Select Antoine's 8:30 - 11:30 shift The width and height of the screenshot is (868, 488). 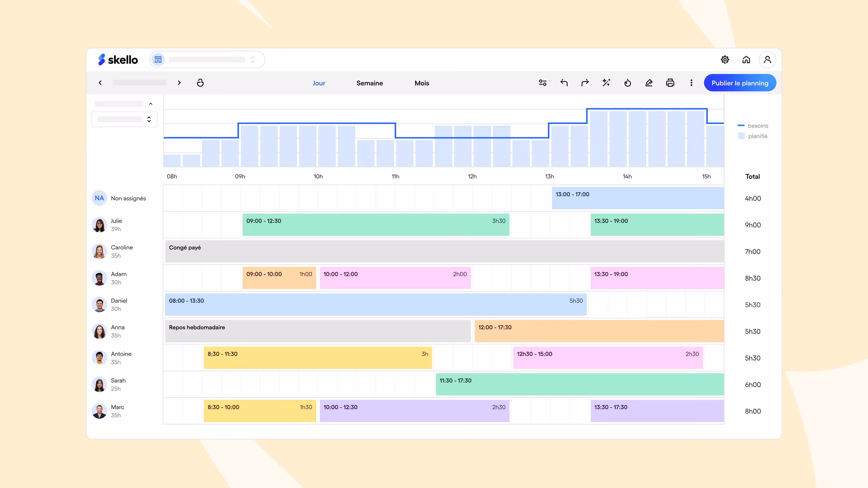click(318, 358)
